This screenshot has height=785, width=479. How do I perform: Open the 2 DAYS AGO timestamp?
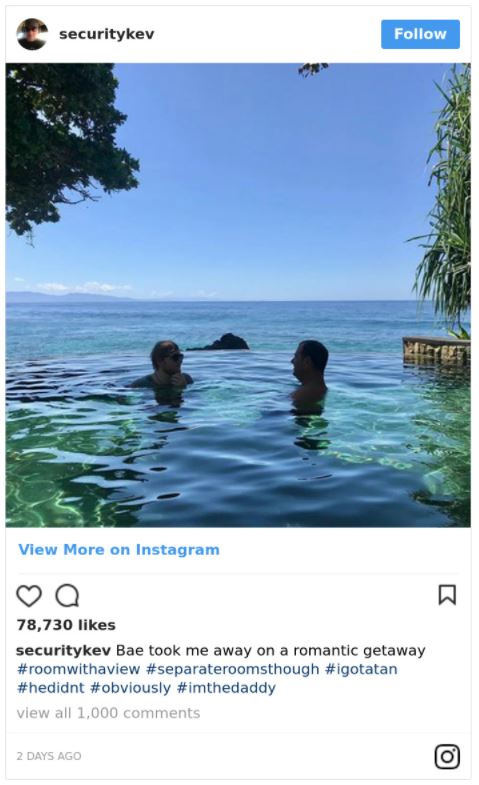pos(49,756)
